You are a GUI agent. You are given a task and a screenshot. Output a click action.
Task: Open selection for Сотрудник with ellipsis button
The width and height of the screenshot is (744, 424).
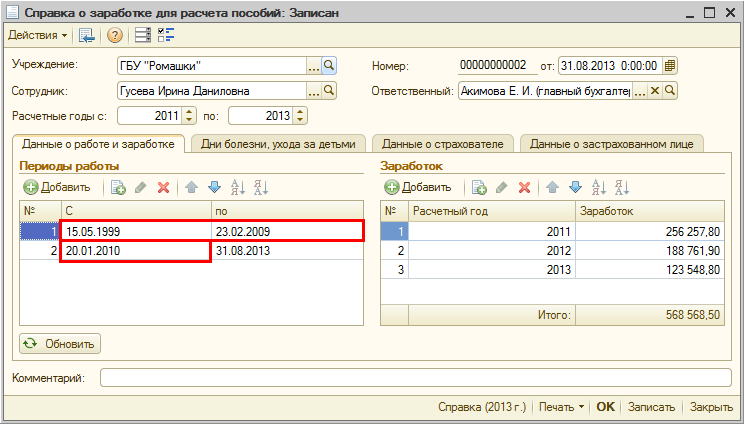(x=314, y=91)
